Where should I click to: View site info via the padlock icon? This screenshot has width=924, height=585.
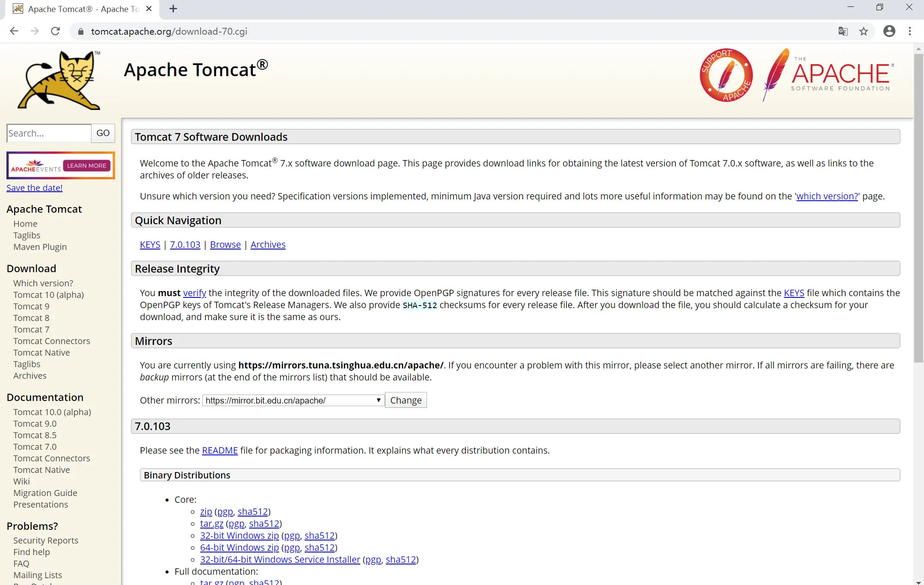tap(81, 32)
